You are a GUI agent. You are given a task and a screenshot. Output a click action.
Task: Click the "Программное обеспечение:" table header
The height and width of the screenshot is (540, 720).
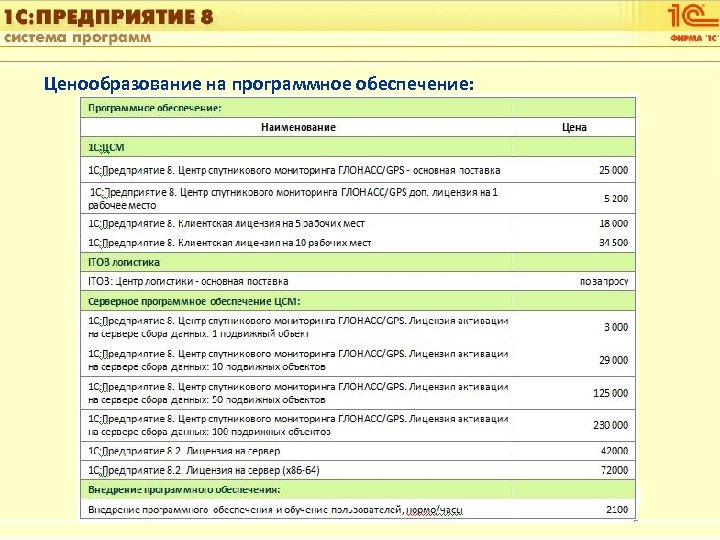pos(155,108)
